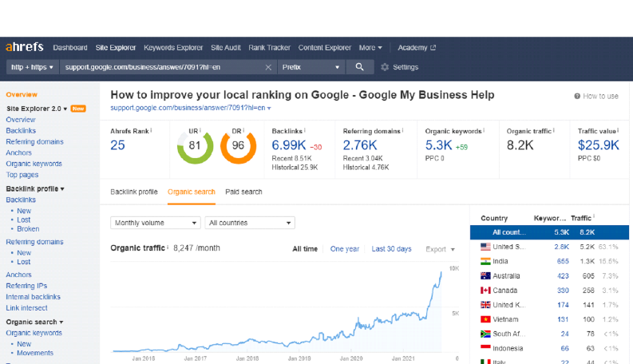Open Anchors under Site Explorer 2.0
The image size is (633, 364).
coord(18,152)
